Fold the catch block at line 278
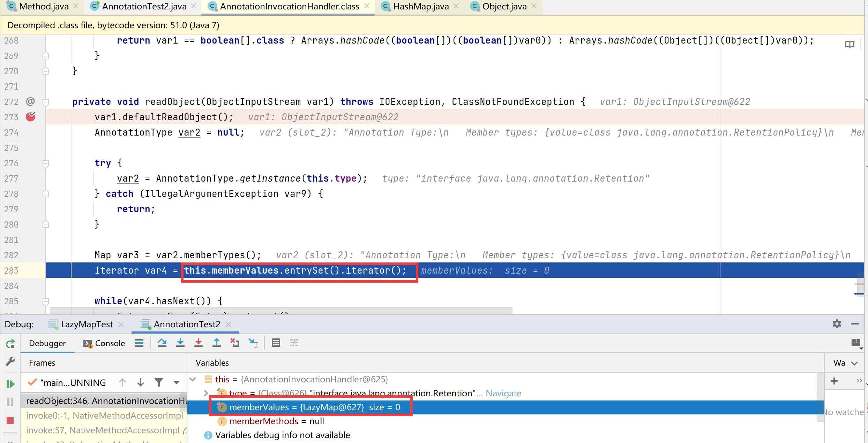Viewport: 868px width, 443px height. 45,193
